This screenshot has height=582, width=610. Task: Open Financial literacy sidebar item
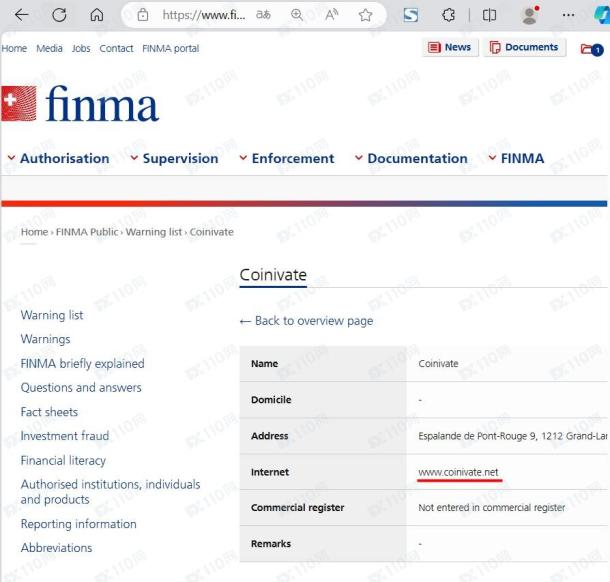[63, 461]
